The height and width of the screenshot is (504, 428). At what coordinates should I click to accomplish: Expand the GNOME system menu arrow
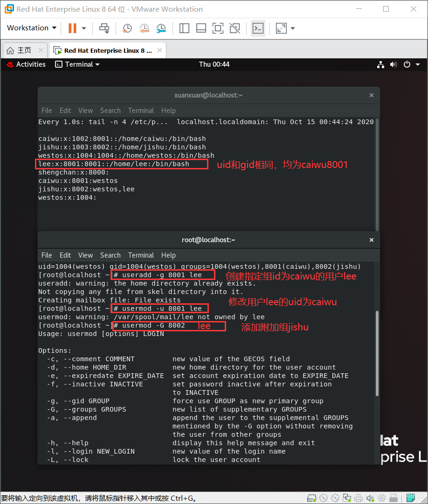click(x=418, y=64)
